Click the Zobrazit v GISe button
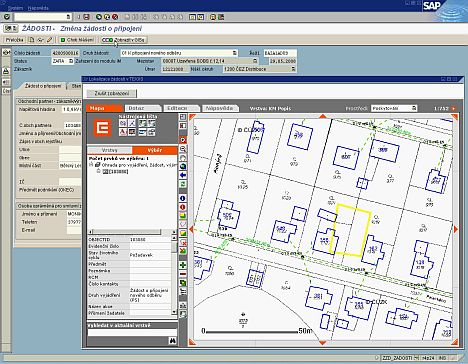This screenshot has width=468, height=364. pyautogui.click(x=124, y=40)
